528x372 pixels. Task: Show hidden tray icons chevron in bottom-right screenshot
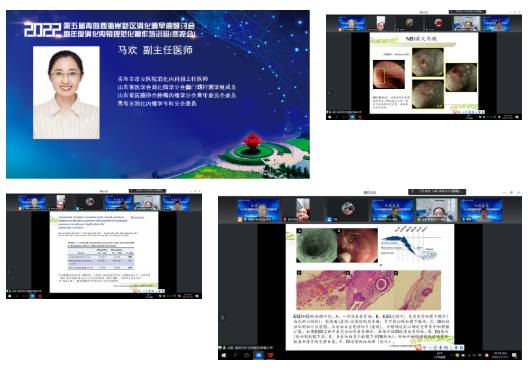coord(452,355)
